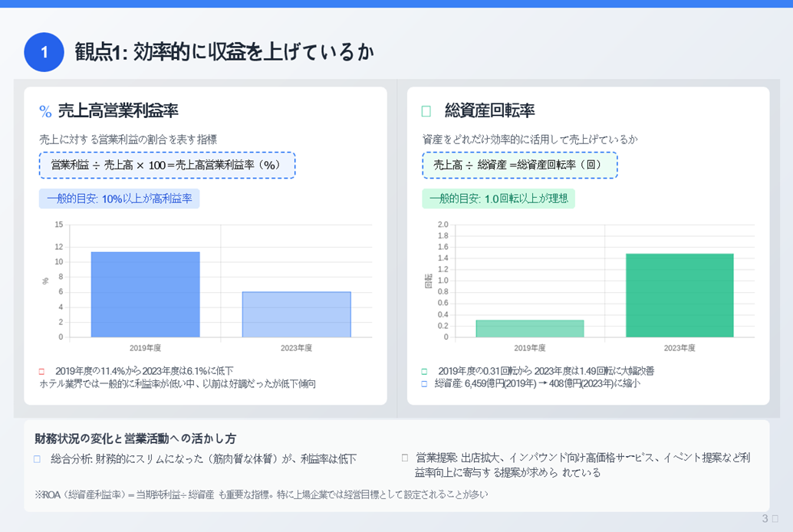
Task: Click the green badge 一般的目安: 1.0回転以上が理想
Action: click(x=499, y=199)
